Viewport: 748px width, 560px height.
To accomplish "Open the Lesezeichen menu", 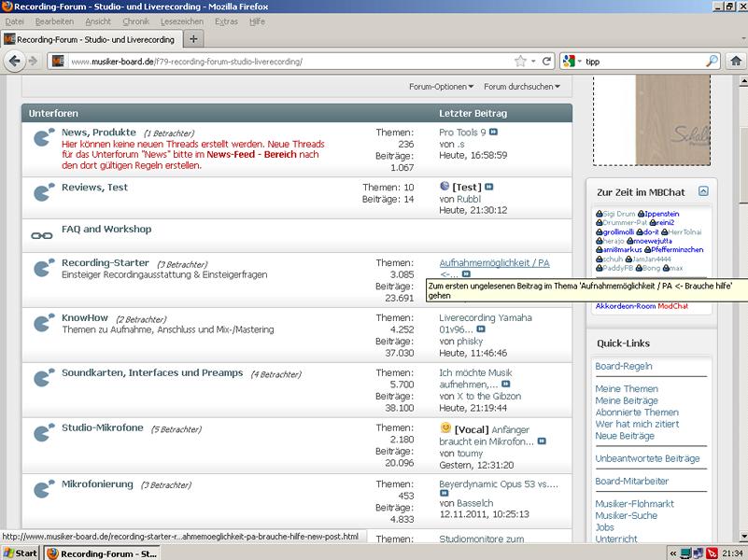I will (x=182, y=21).
